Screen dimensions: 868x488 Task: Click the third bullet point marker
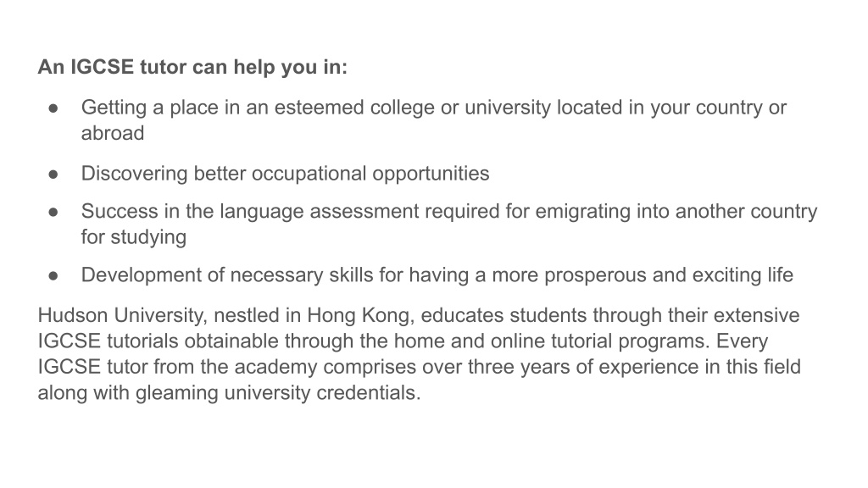click(53, 212)
